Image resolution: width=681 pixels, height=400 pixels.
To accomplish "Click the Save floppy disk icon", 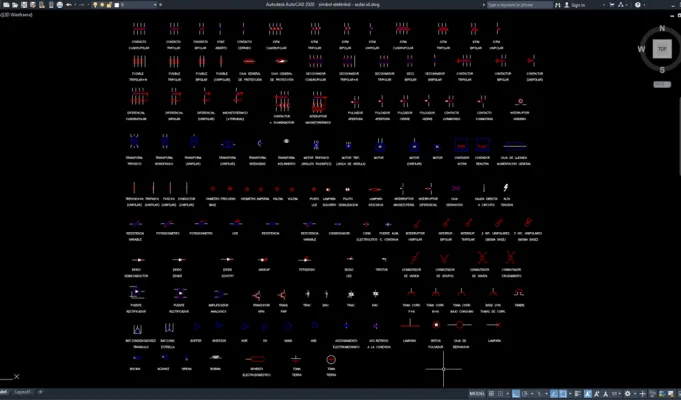I will (24, 5).
